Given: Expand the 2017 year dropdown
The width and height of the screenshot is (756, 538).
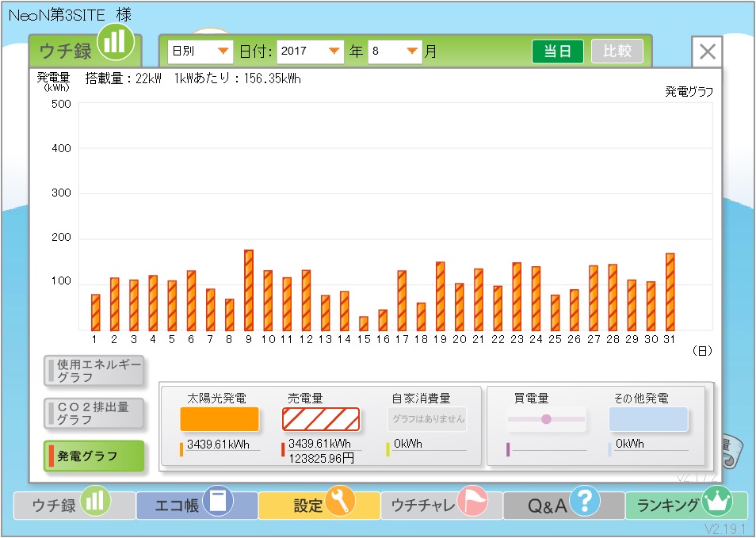Looking at the screenshot, I should (310, 51).
